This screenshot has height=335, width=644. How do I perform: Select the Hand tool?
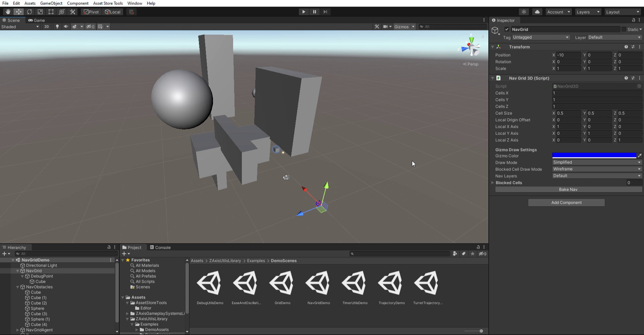[x=8, y=12]
